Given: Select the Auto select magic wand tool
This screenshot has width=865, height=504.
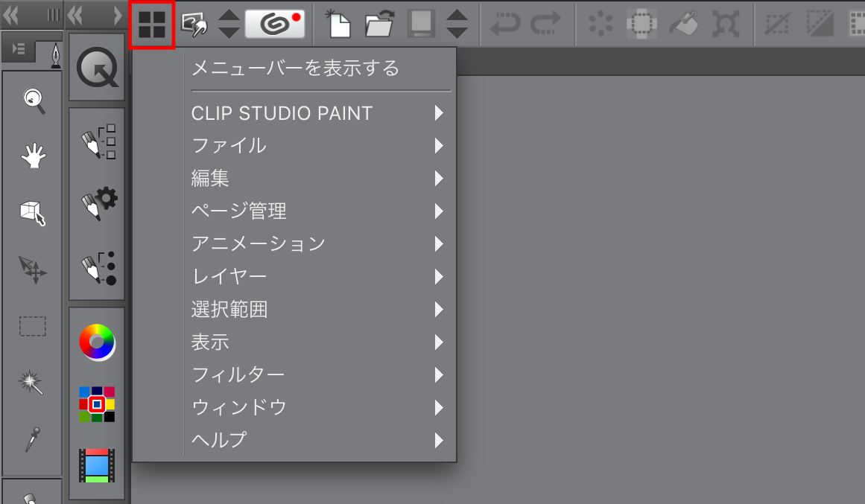Looking at the screenshot, I should pos(33,383).
